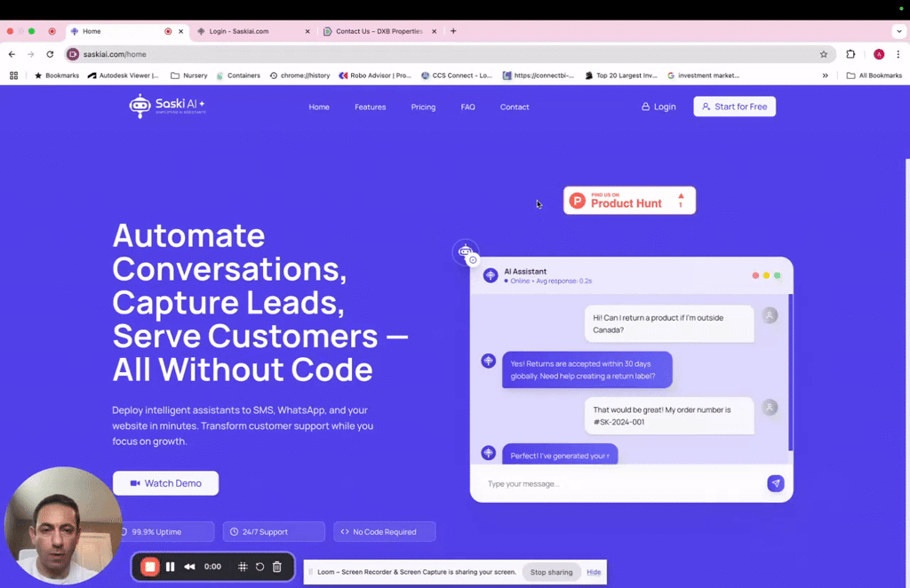Close the Login - Saskiai.com tab
This screenshot has height=588, width=910.
307,31
